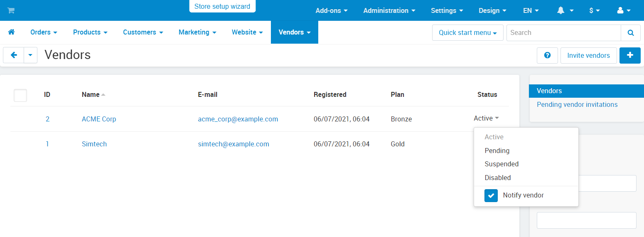The image size is (644, 237).
Task: Click the Gold plan cell
Action: click(398, 144)
